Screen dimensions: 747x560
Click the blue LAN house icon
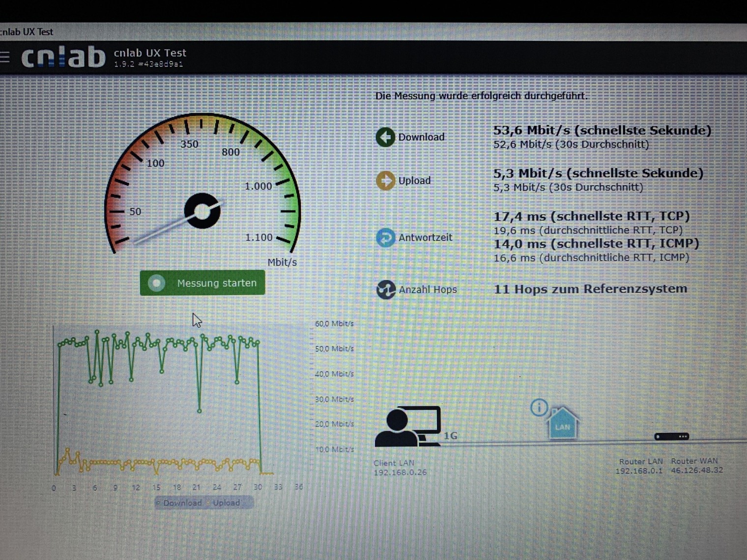click(563, 424)
